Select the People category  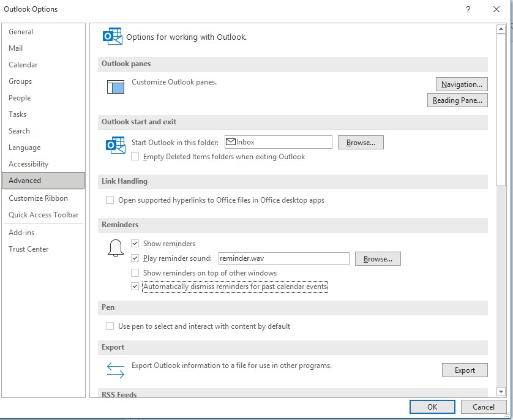pyautogui.click(x=43, y=98)
